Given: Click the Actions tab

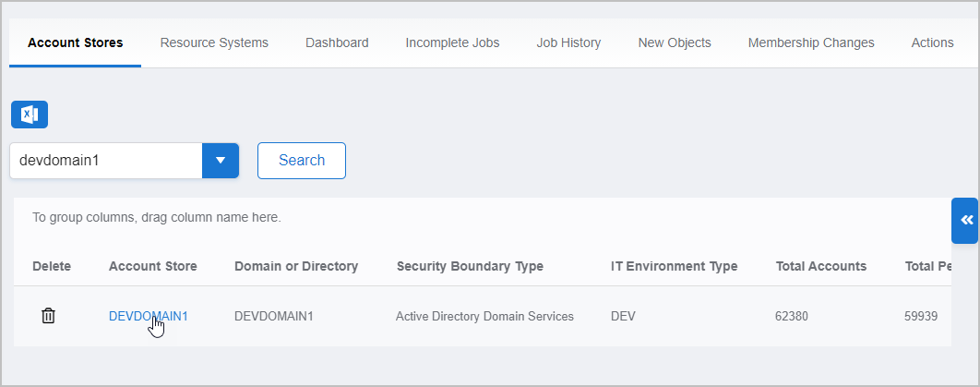Looking at the screenshot, I should click(932, 42).
